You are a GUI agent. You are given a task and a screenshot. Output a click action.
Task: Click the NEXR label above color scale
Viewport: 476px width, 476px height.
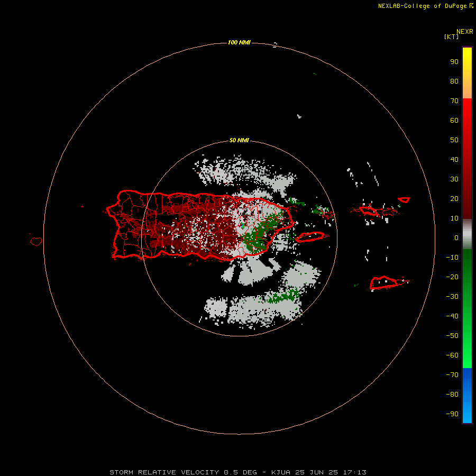coord(465,32)
